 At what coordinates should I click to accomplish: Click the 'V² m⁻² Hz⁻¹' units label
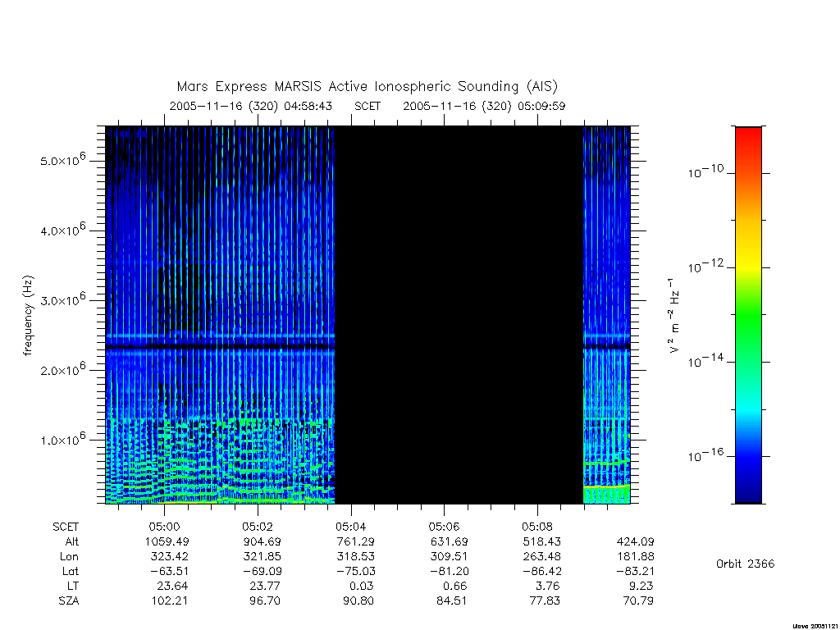[674, 316]
